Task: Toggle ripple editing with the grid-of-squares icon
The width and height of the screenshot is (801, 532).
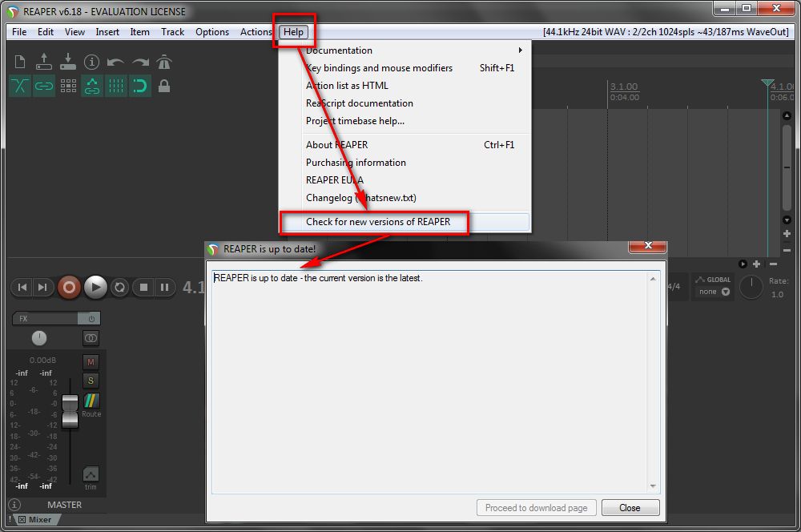Action: point(68,86)
